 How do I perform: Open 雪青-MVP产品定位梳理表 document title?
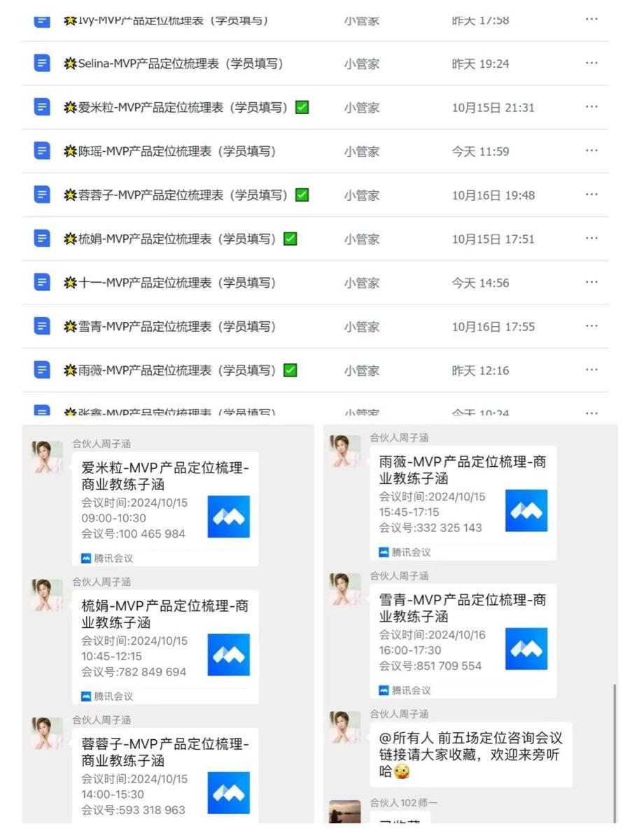coord(177,326)
